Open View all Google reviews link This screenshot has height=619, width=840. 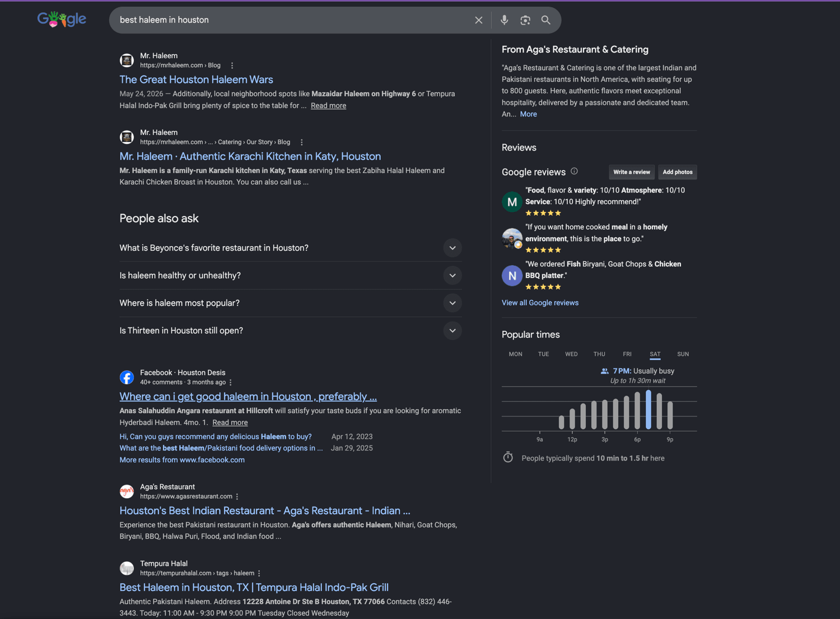[540, 303]
